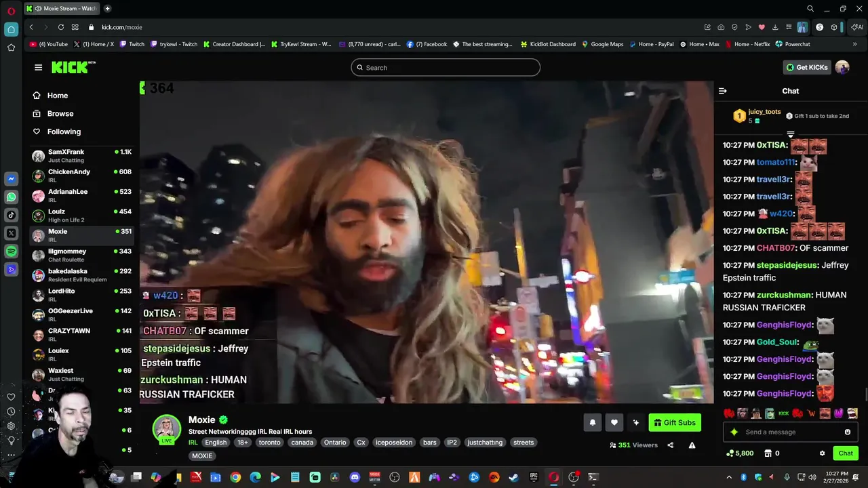Send message with the Chat button

click(846, 453)
